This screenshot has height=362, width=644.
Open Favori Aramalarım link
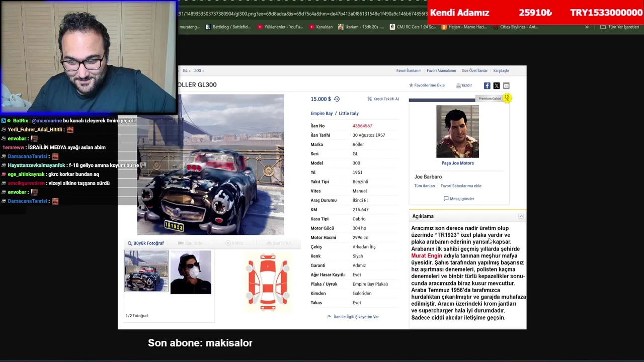[441, 71]
